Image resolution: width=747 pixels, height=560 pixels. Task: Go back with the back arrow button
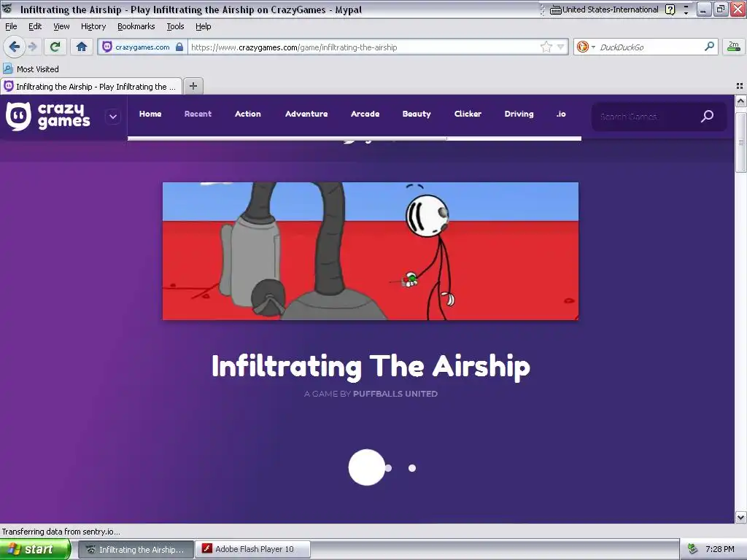click(14, 47)
